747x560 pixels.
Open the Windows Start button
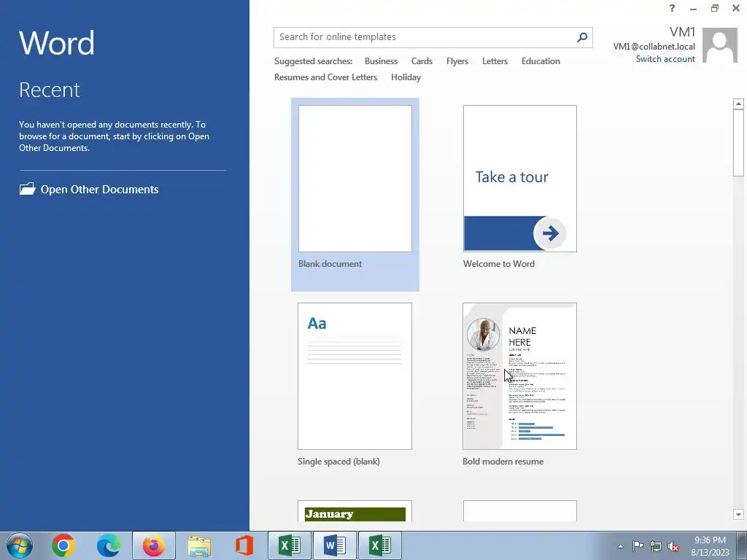tap(20, 545)
